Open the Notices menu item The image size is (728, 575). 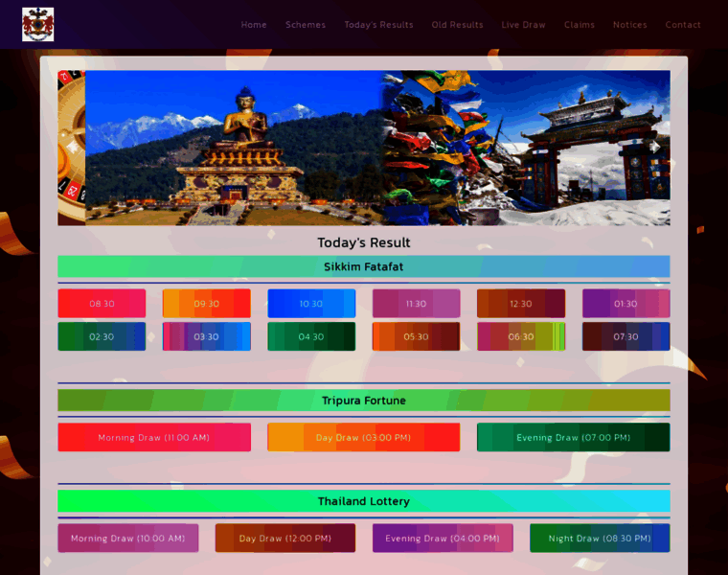click(x=630, y=25)
